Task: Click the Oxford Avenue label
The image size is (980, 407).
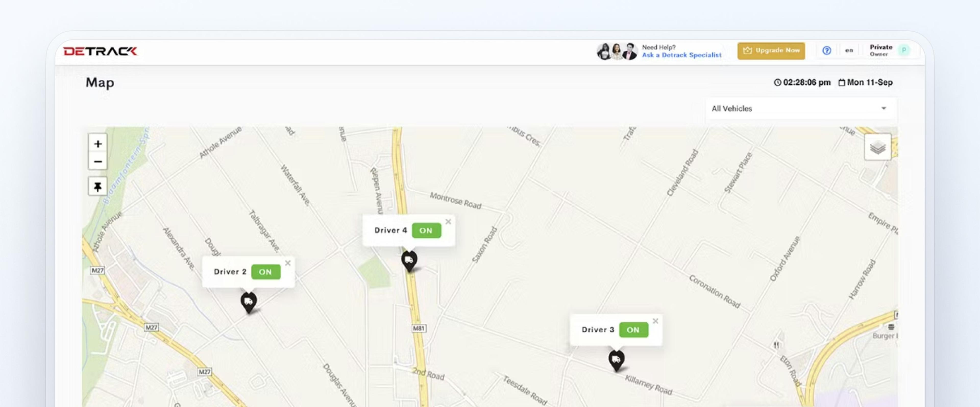Action: [x=785, y=259]
